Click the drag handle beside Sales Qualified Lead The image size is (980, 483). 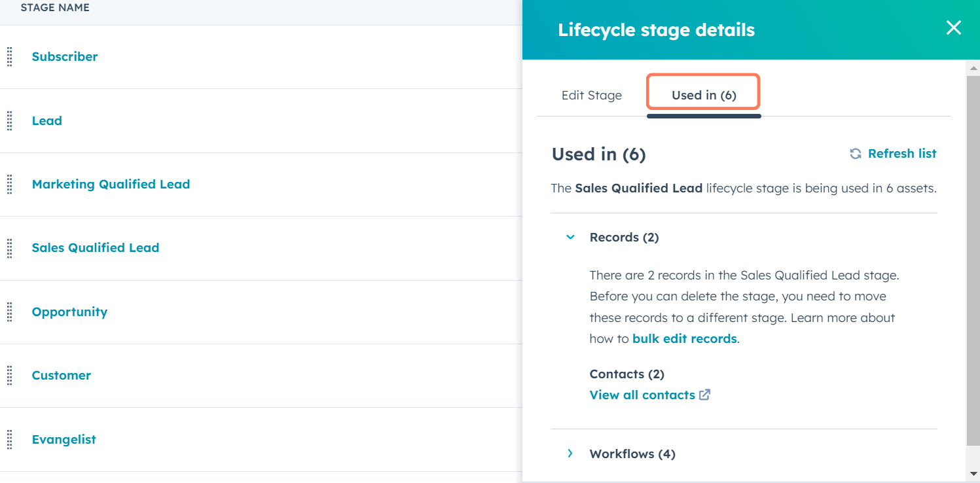tap(9, 248)
